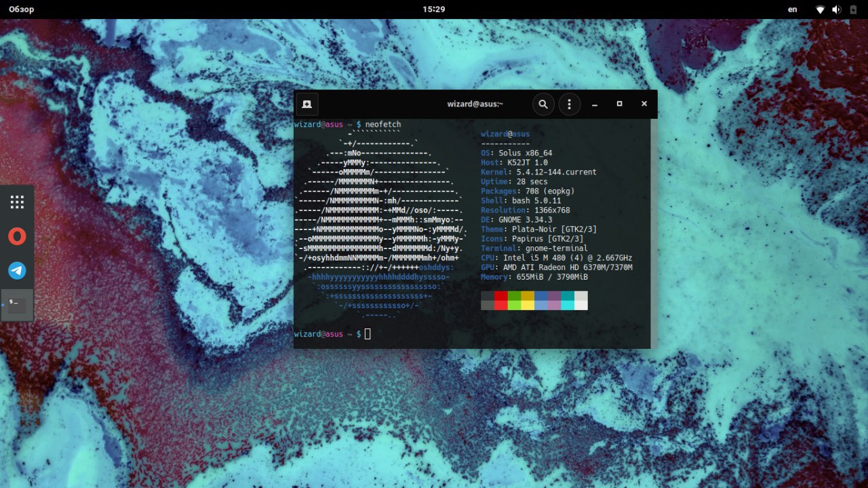Screen dimensions: 868x488
Task: Launch Opera browser from the dock
Action: (x=17, y=236)
